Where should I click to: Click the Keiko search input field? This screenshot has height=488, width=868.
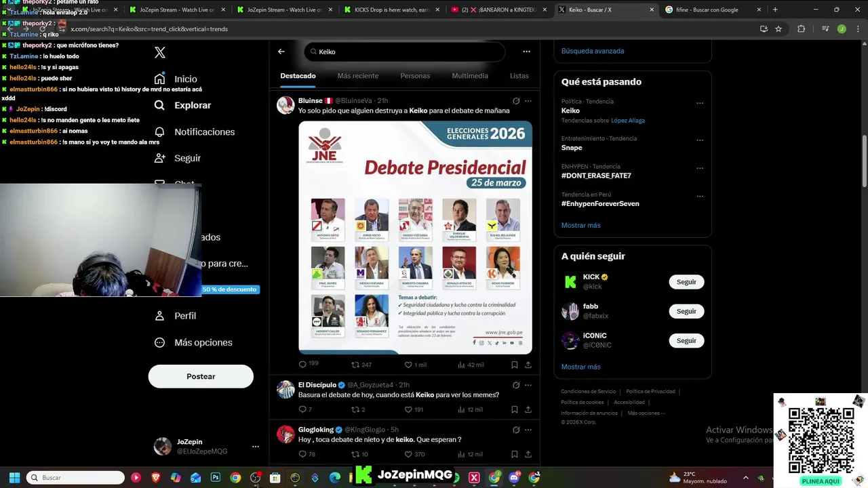(404, 52)
